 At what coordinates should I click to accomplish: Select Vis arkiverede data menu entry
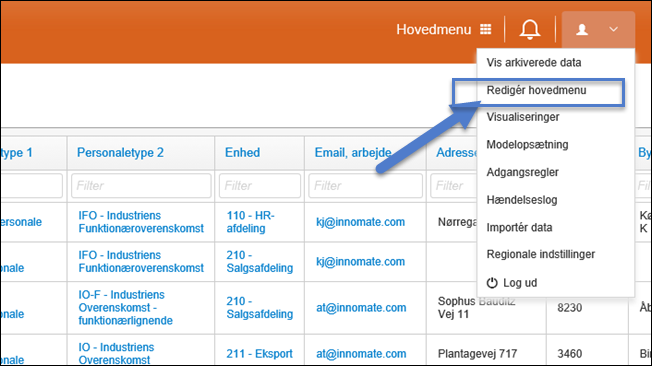click(533, 63)
